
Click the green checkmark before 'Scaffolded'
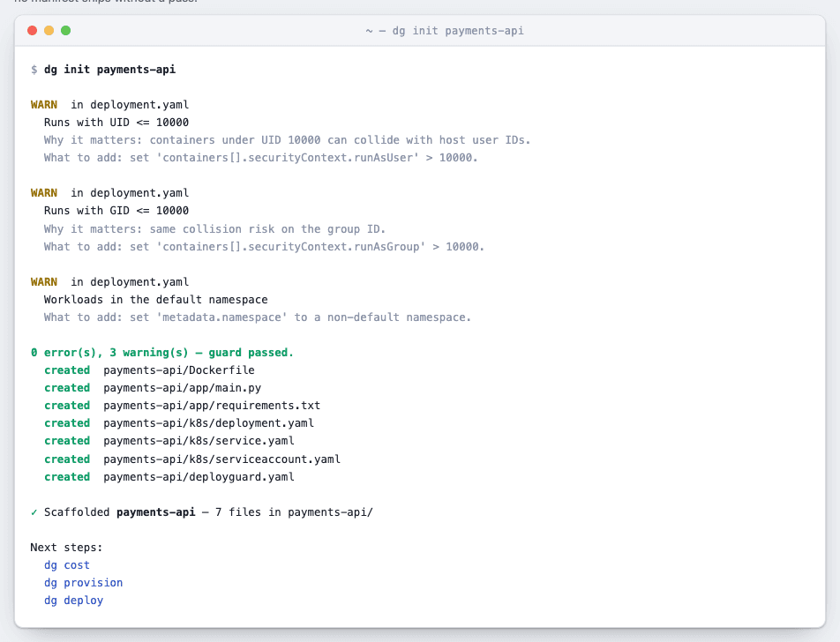(34, 512)
